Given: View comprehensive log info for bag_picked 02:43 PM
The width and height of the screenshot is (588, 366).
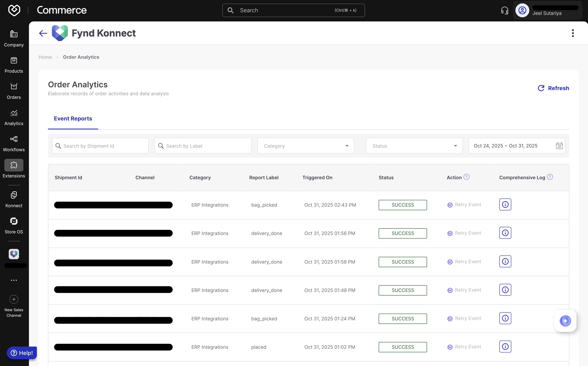Looking at the screenshot, I should click(x=505, y=205).
